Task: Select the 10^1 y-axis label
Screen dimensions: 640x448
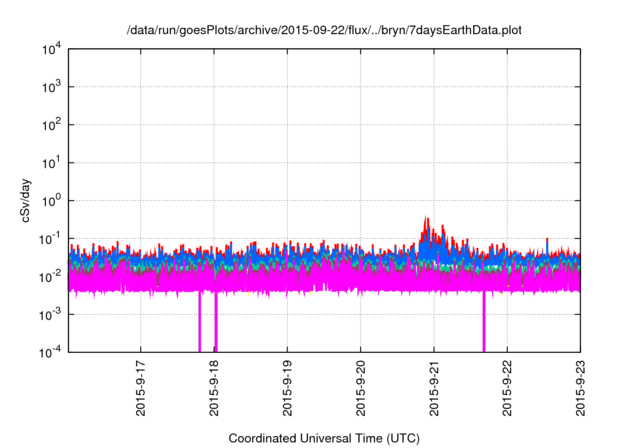Action: (51, 163)
